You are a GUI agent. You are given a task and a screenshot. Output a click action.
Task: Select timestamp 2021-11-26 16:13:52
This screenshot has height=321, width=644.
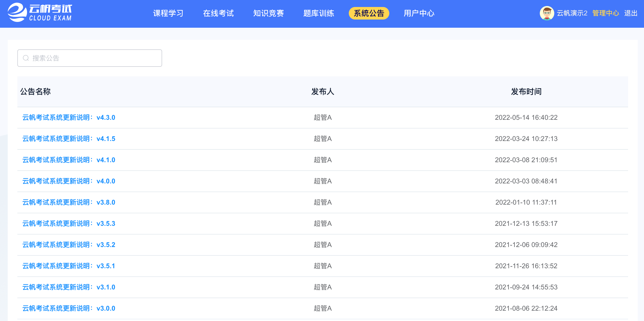point(526,266)
